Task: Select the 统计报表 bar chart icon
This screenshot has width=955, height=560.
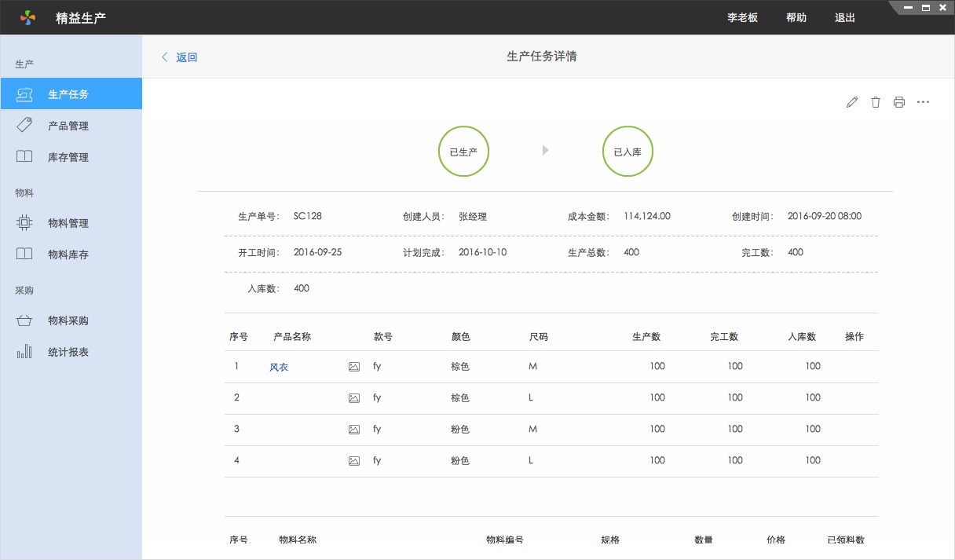Action: click(24, 353)
